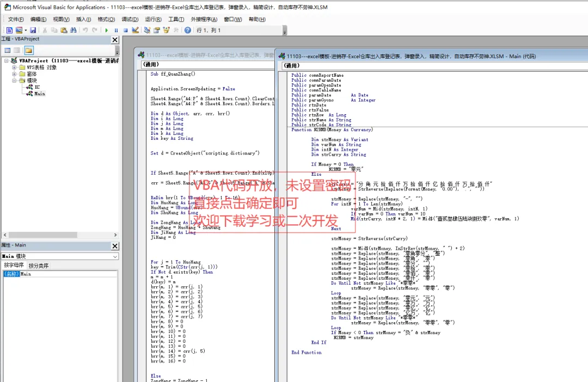Open the 编辑(E) menu
Screen dimensions: 588x382
38,19
